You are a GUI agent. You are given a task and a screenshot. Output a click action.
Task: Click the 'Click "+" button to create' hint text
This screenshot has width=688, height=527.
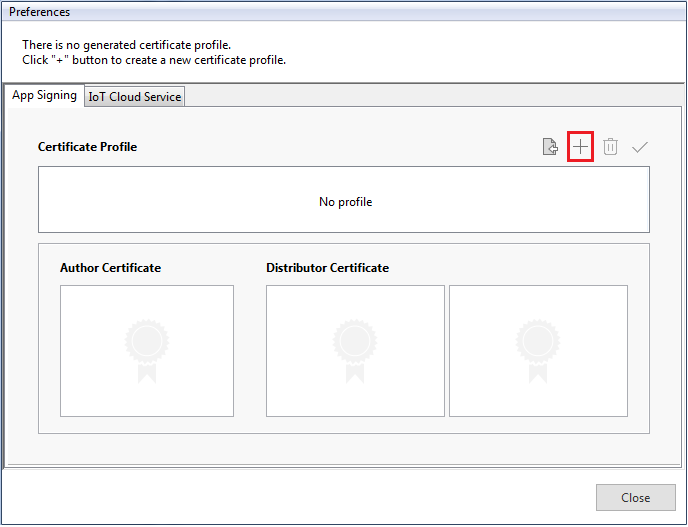(x=154, y=60)
